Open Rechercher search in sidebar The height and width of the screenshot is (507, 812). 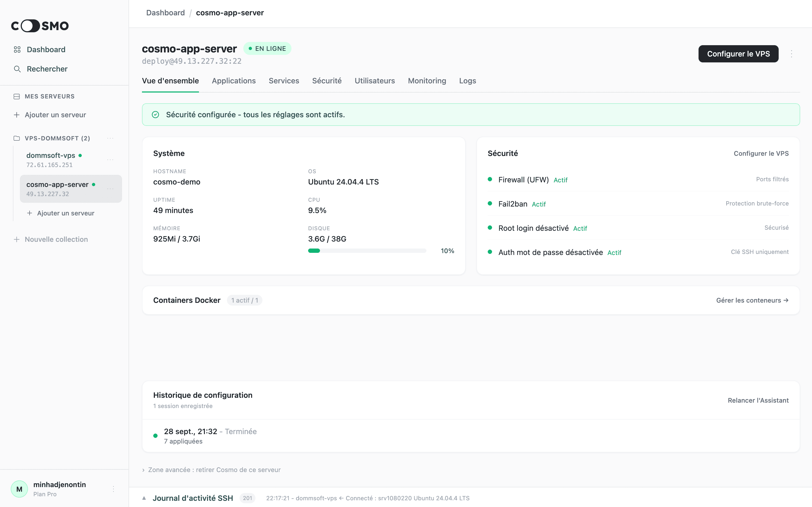coord(41,69)
